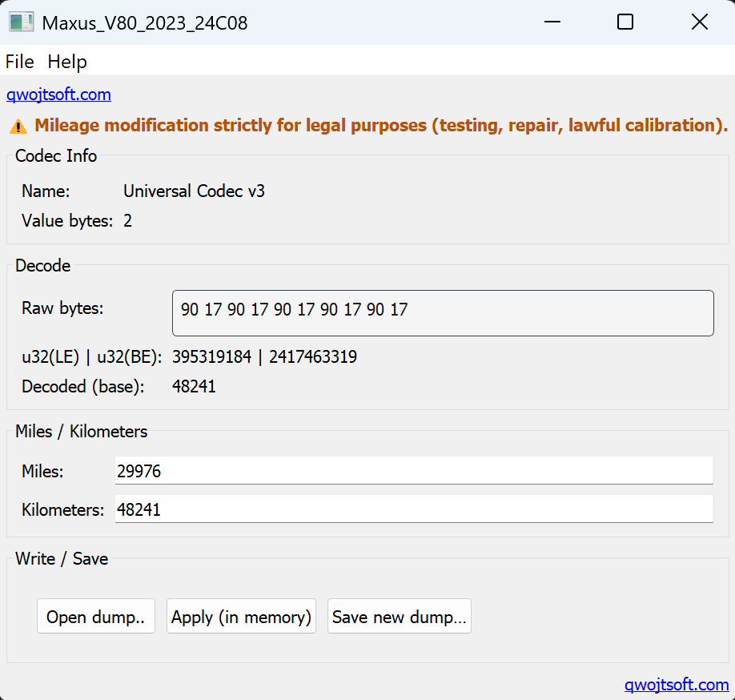Open the File menu

(x=19, y=62)
